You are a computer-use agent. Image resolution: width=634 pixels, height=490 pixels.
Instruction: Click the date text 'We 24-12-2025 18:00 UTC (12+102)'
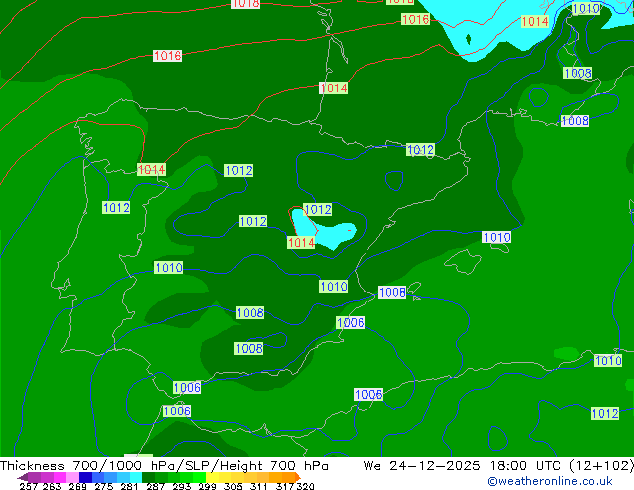tap(499, 466)
